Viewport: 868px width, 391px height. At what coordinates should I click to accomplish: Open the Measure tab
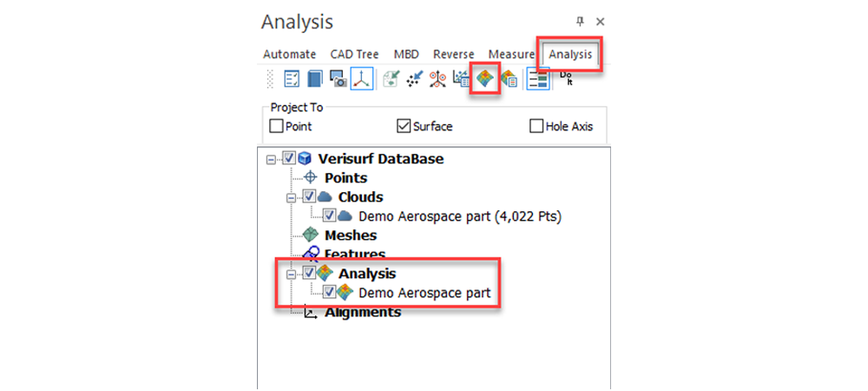511,54
